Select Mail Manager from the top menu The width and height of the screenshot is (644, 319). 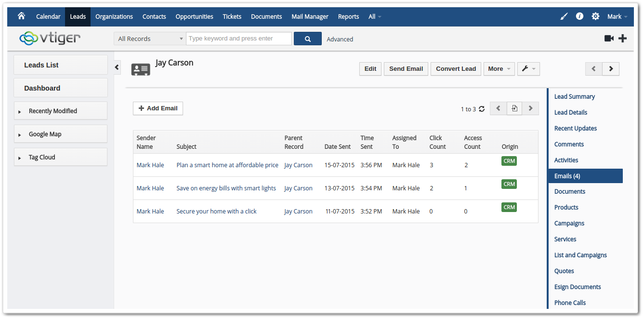pos(310,16)
